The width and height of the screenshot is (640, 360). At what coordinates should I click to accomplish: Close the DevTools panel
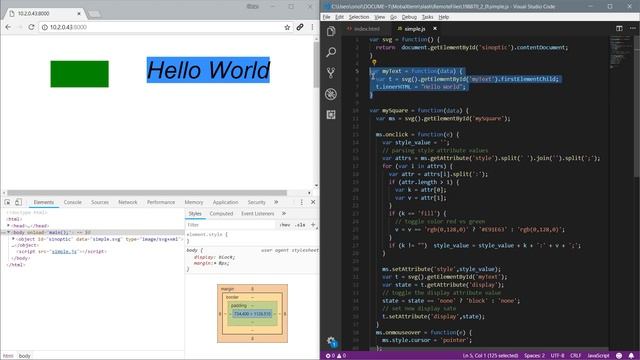(x=313, y=202)
